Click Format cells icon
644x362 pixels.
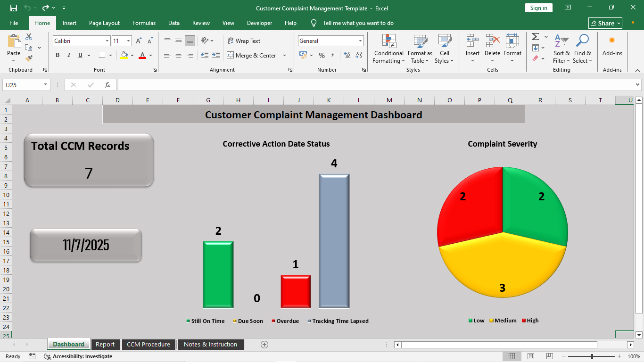(x=512, y=41)
